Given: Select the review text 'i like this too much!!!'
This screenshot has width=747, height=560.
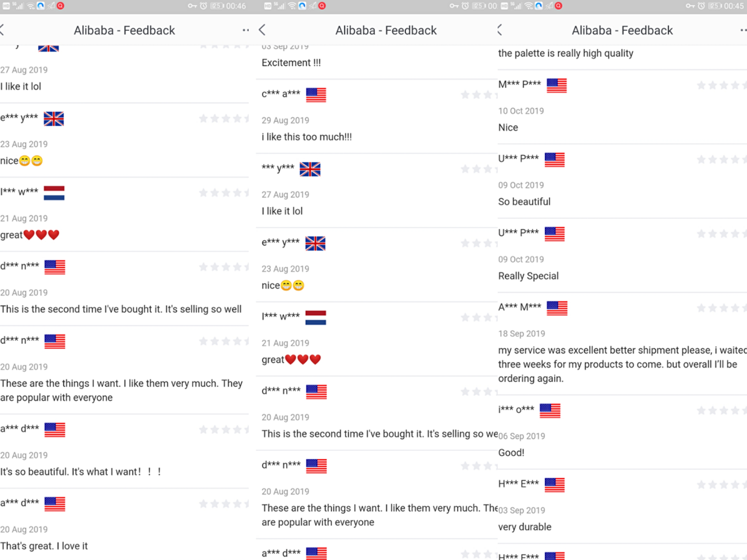Looking at the screenshot, I should click(x=307, y=137).
